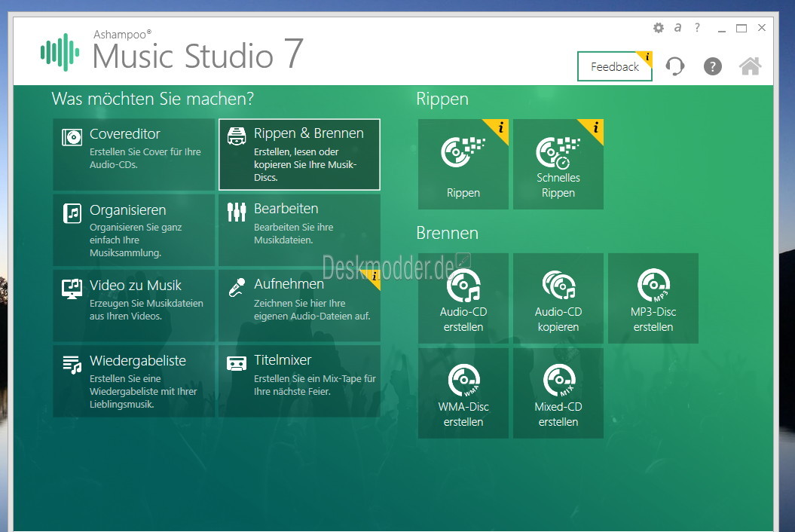The width and height of the screenshot is (795, 532).
Task: Choose Audio-CD erstellen
Action: tap(463, 298)
